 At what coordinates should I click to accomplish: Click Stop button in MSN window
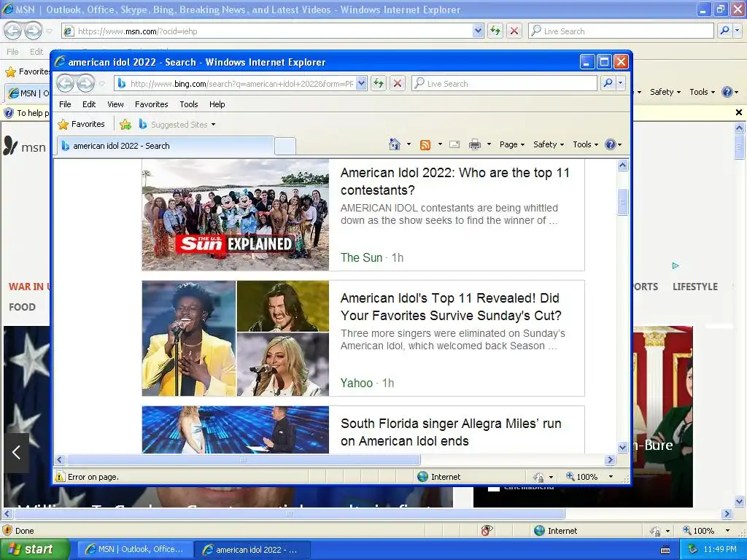point(514,31)
